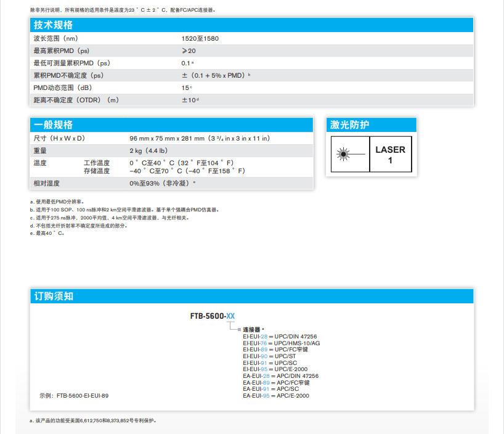This screenshot has width=504, height=434.
Task: Click the value 1520至1580
Action: point(200,39)
